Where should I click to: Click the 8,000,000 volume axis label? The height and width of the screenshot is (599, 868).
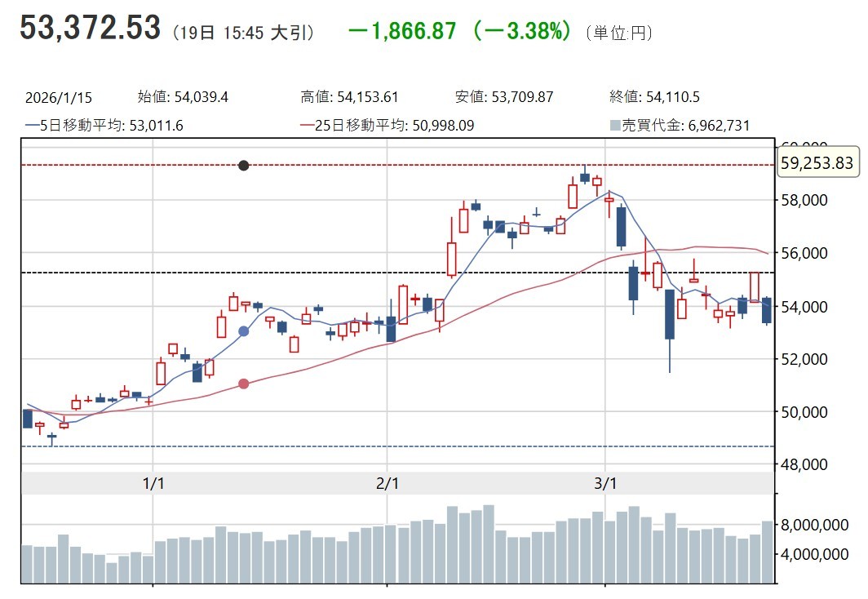point(814,524)
